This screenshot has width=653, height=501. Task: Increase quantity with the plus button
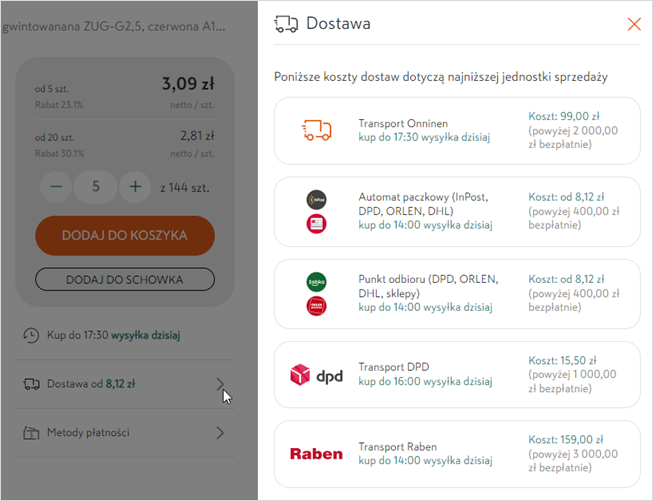[x=135, y=187]
